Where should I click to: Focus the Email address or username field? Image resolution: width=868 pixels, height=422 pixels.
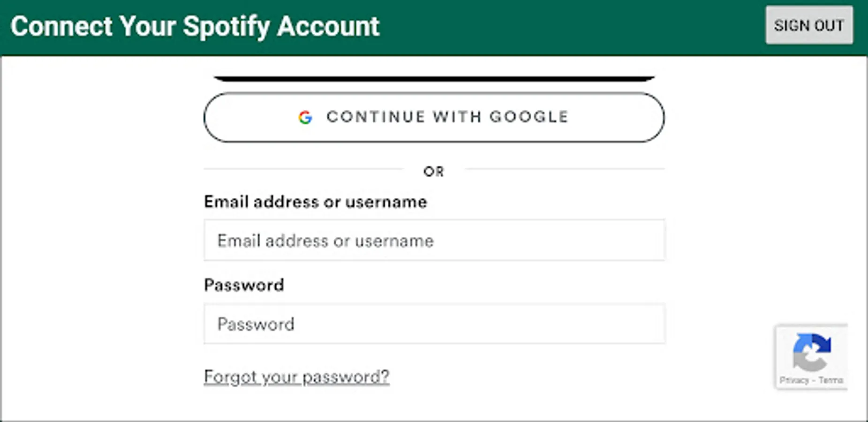point(434,240)
